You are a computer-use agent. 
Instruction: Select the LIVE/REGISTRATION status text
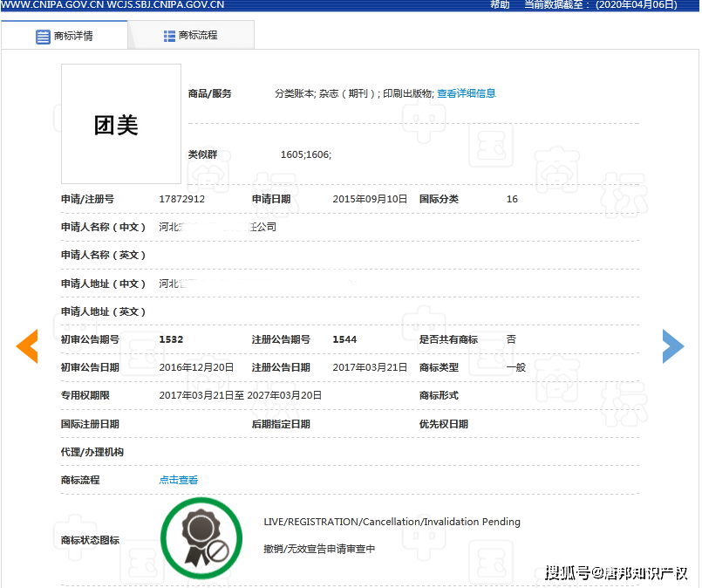392,522
